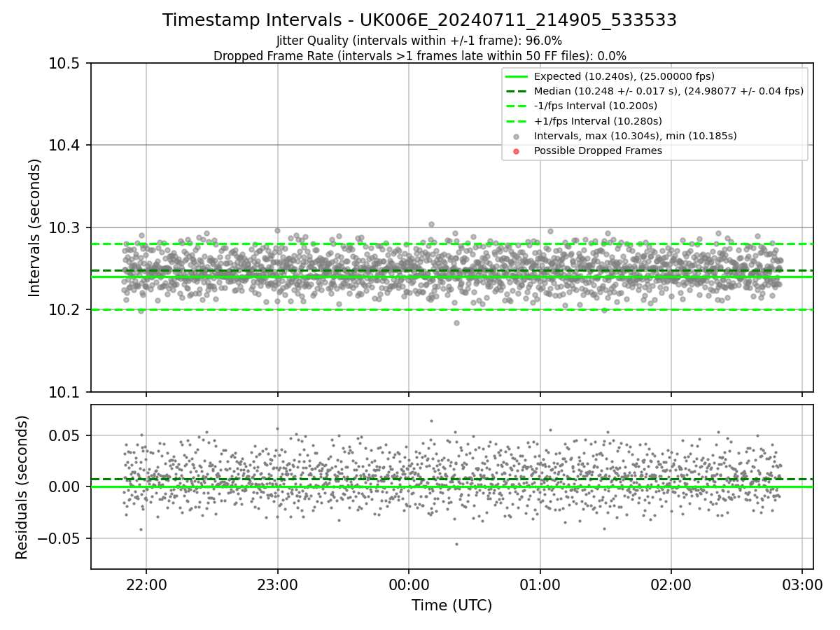The height and width of the screenshot is (630, 840).
Task: Click the 10.3 tick label on Intervals axis
Action: tap(66, 227)
